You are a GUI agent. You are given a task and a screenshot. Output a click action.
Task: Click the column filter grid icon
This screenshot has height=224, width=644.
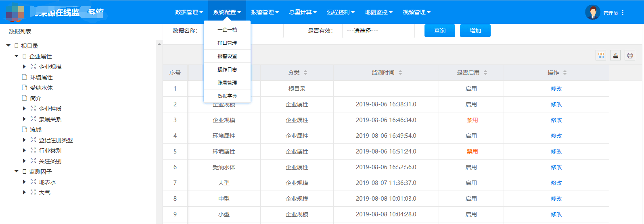pos(601,56)
